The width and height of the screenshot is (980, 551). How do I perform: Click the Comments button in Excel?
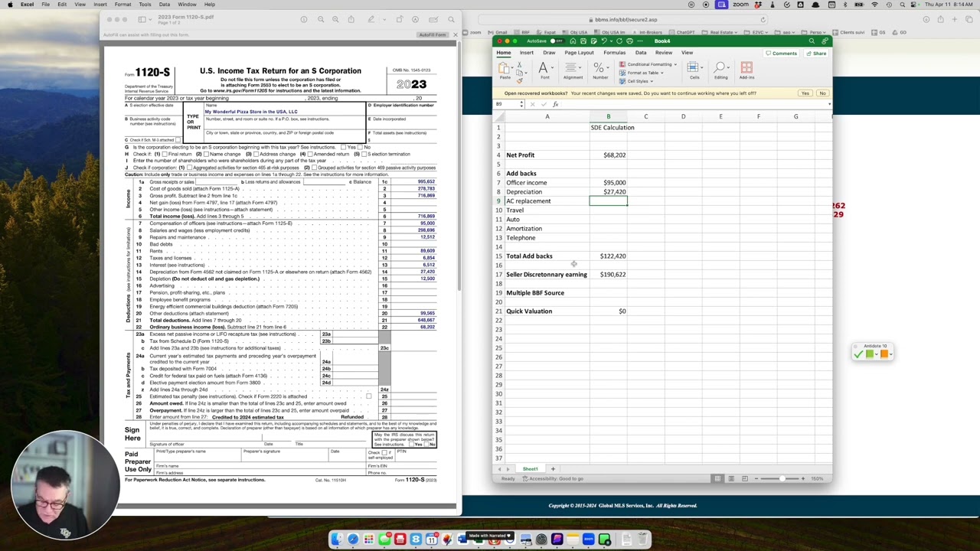[781, 54]
